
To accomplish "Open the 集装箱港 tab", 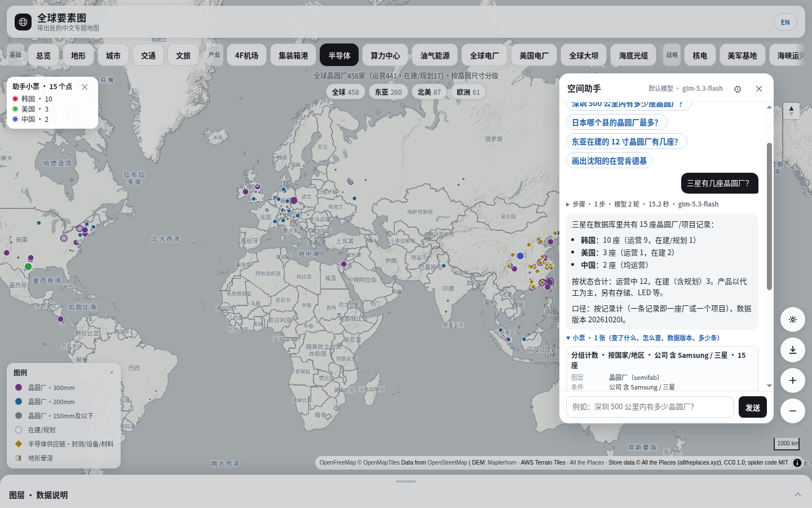I will 293,55.
